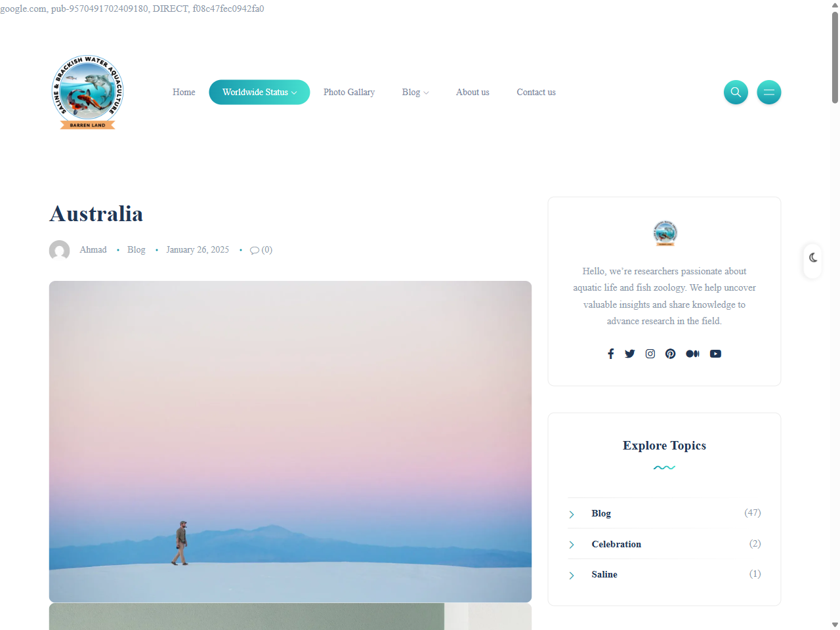Toggle dark mode moon icon
The image size is (840, 630).
[x=813, y=257]
